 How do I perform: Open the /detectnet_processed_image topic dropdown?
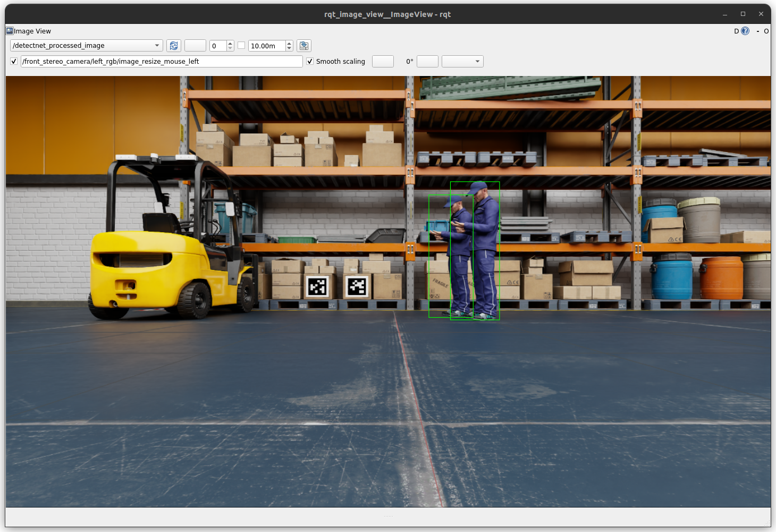(86, 46)
